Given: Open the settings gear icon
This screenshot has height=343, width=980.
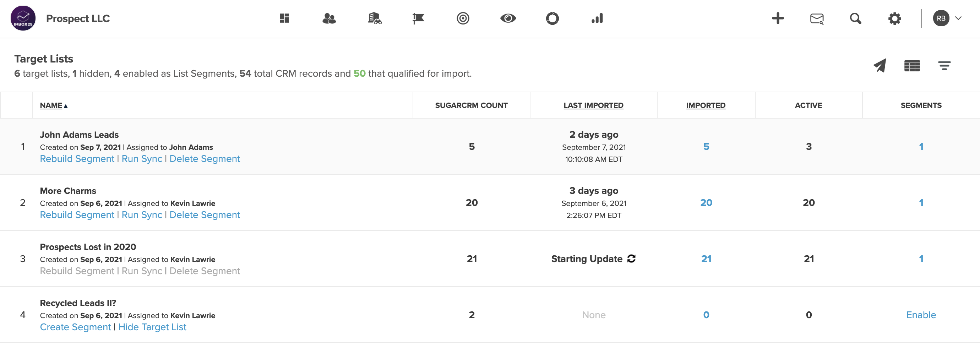Looking at the screenshot, I should (x=894, y=18).
